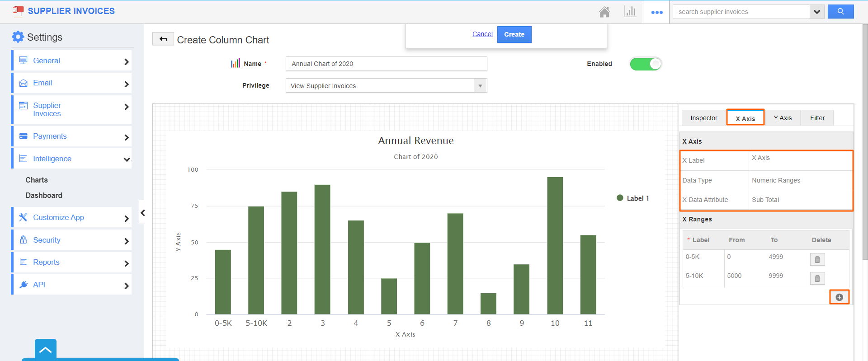Click the Intelligence icon in the sidebar

point(23,159)
